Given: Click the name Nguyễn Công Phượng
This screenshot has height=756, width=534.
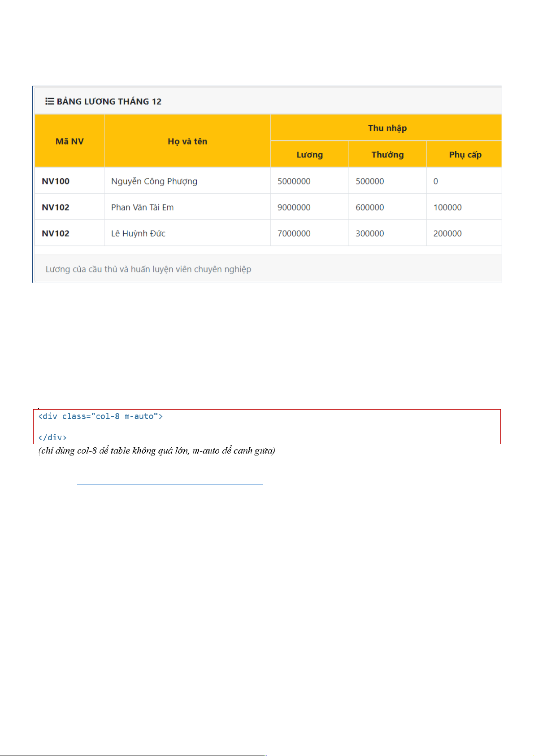Looking at the screenshot, I should [154, 181].
